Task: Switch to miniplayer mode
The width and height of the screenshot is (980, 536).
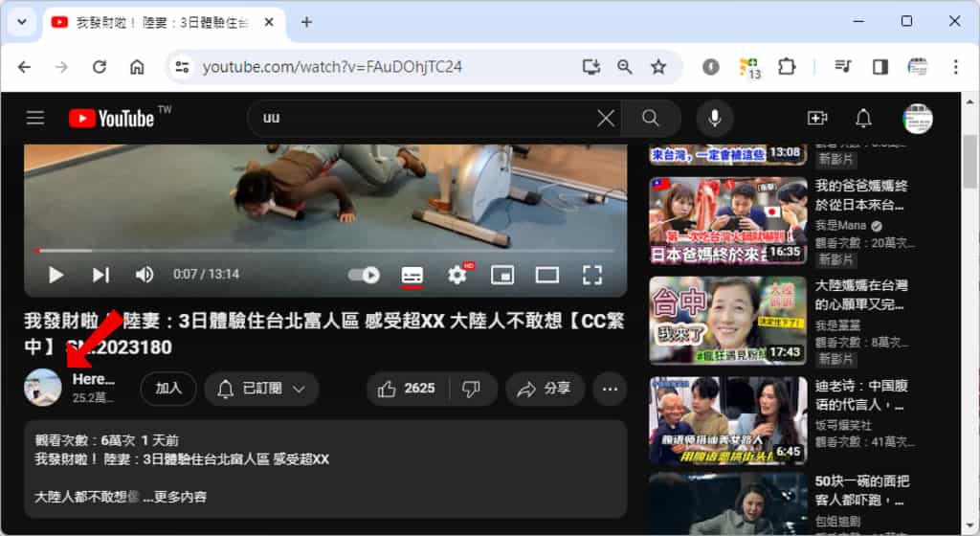Action: (x=502, y=275)
